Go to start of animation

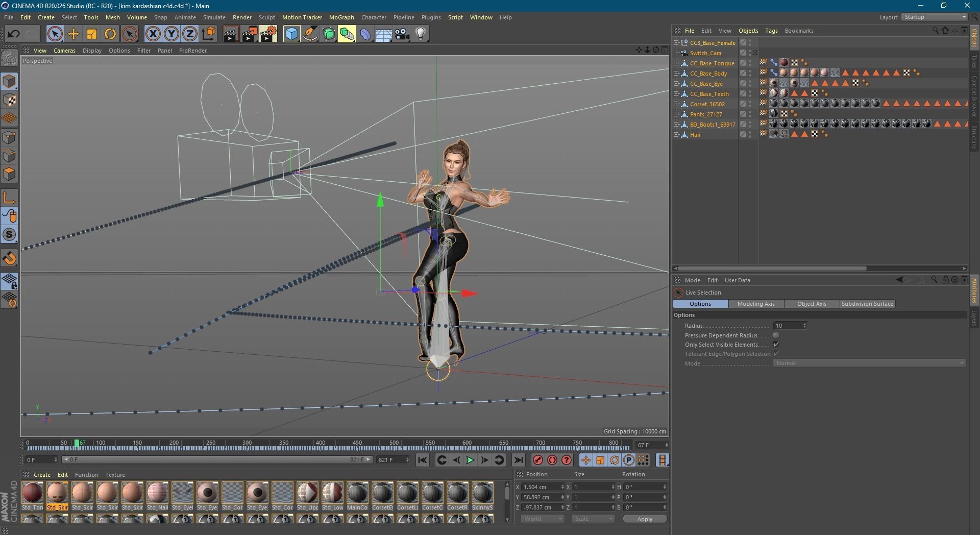click(x=422, y=460)
